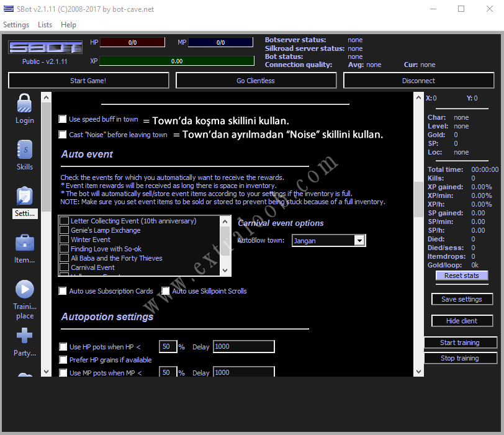Click settings panel scroll down arrow
This screenshot has height=435, width=504.
(x=418, y=372)
